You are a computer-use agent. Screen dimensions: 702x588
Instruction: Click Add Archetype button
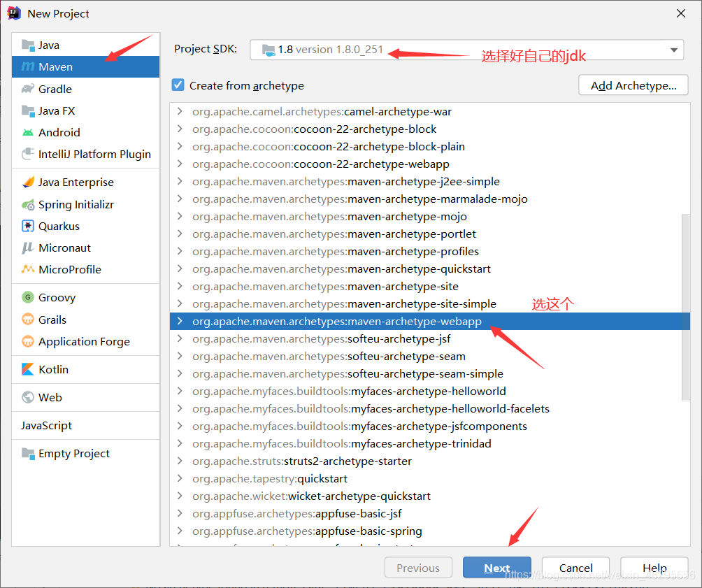[x=633, y=85]
